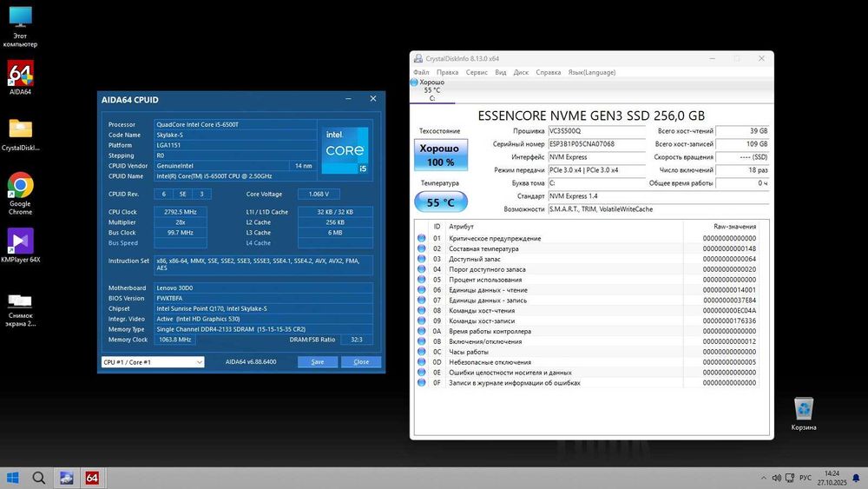Click the Motherboard value Lenovo 30D0
Viewport: 868px width, 489px height.
pos(263,288)
